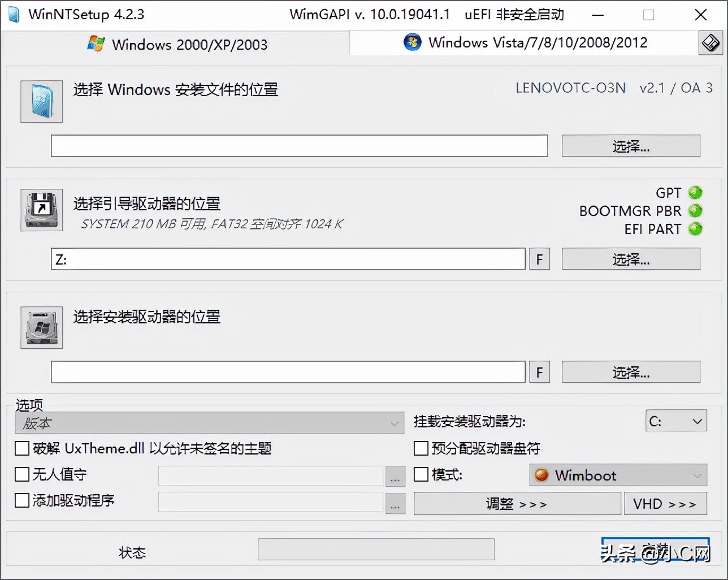Click the green BOOTMGR PBR status indicator
728x580 pixels.
[695, 211]
